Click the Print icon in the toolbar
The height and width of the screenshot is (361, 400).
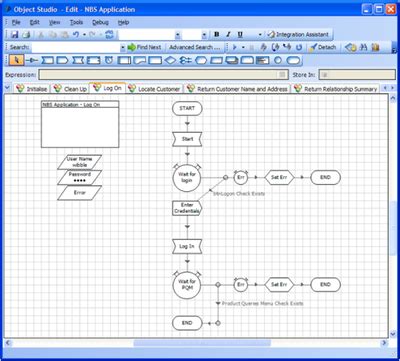click(x=26, y=35)
